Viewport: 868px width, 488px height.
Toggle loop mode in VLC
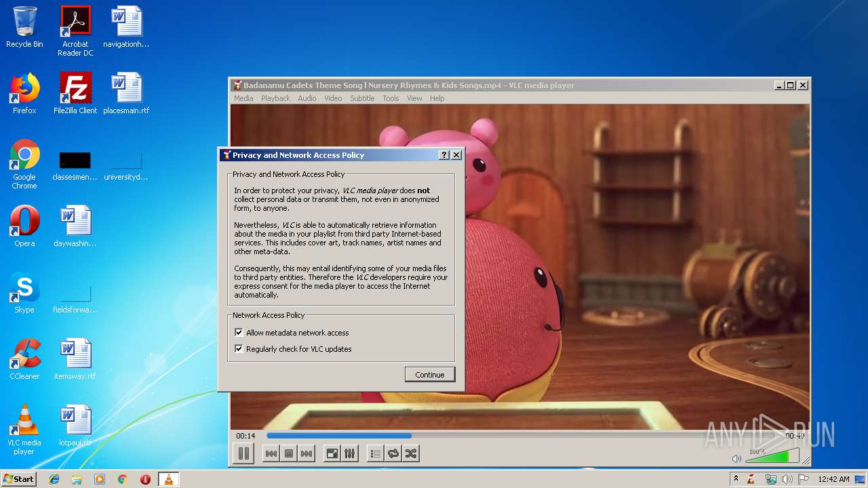(393, 453)
